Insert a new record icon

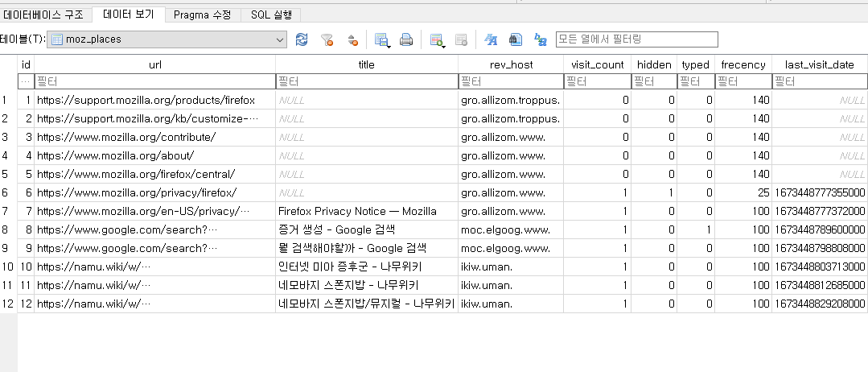pos(438,39)
